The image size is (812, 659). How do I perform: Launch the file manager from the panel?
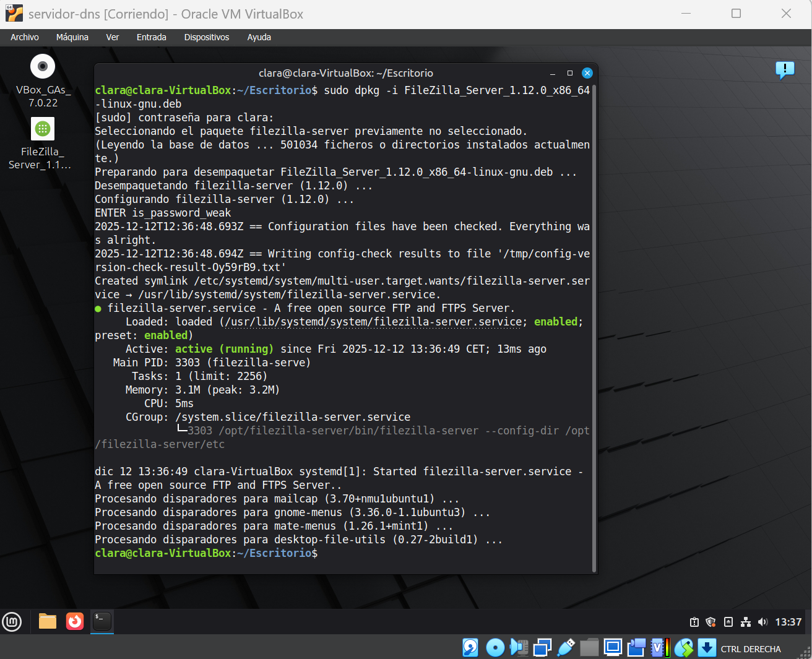tap(48, 621)
